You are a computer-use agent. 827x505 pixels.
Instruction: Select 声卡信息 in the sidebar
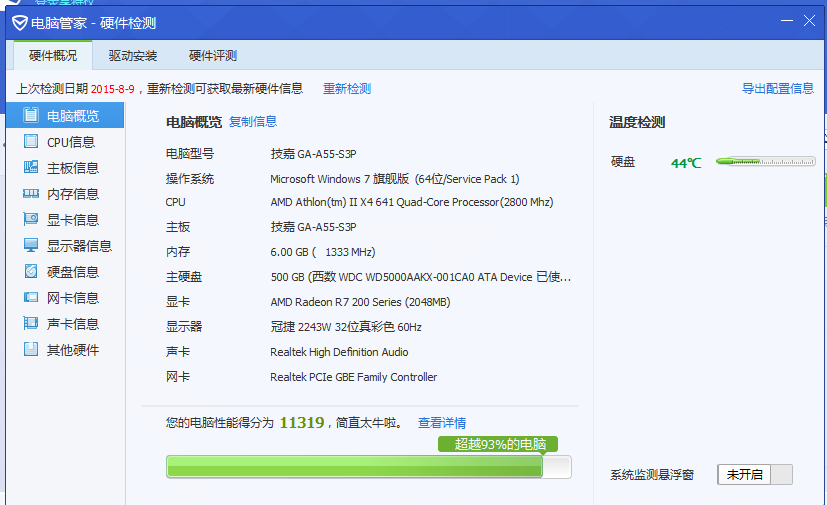pyautogui.click(x=65, y=323)
